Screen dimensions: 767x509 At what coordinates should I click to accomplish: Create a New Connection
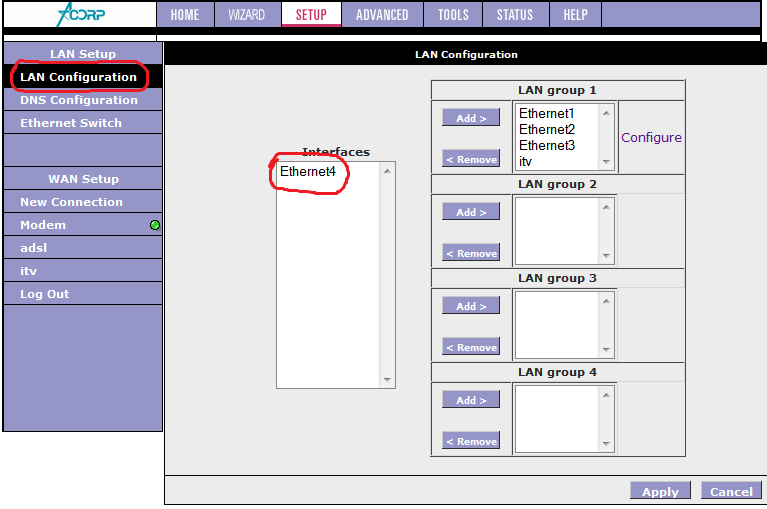click(x=83, y=202)
